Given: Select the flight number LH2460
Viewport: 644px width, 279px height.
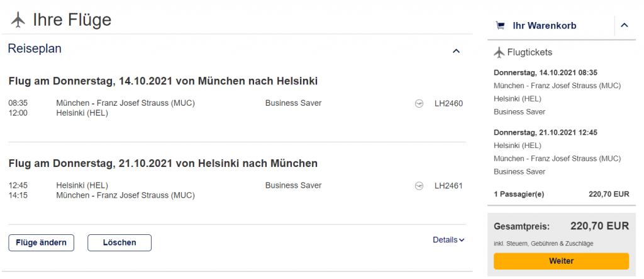Looking at the screenshot, I should pyautogui.click(x=448, y=103).
